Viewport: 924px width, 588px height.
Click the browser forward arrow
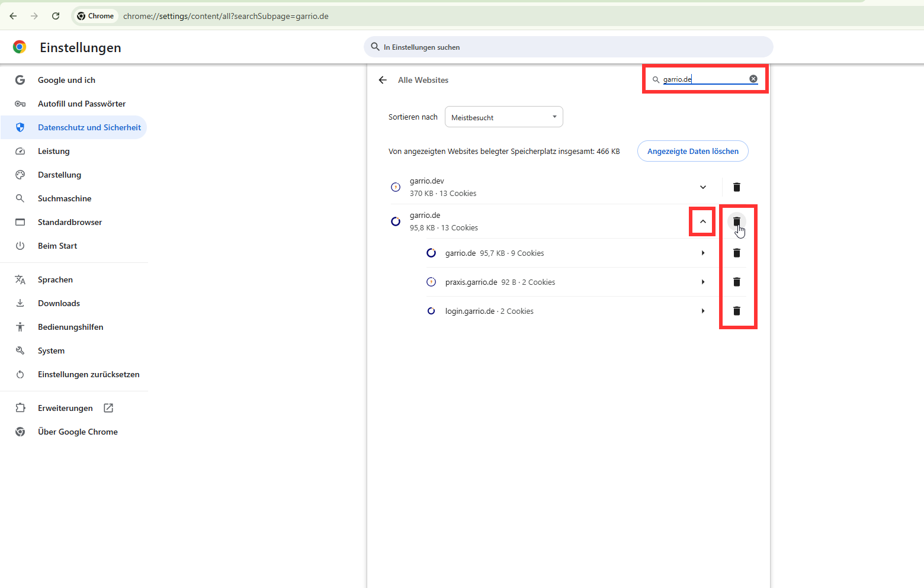coord(34,16)
